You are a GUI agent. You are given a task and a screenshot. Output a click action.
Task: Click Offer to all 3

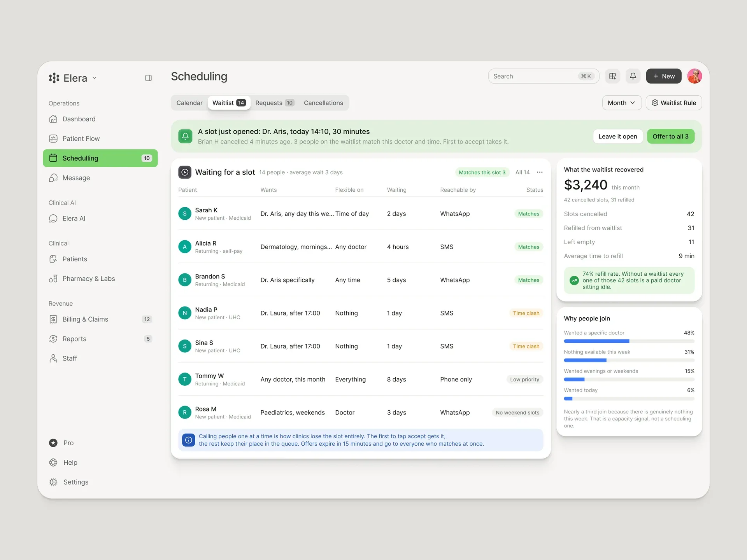click(670, 136)
